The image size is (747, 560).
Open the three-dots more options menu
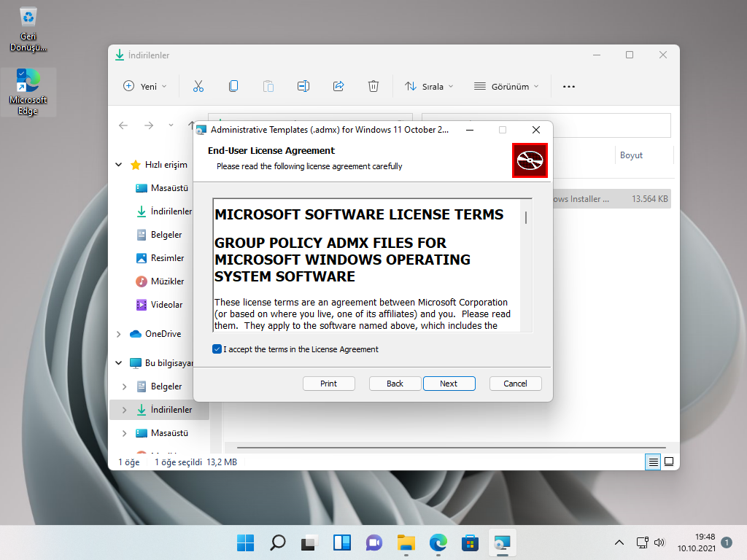tap(569, 87)
